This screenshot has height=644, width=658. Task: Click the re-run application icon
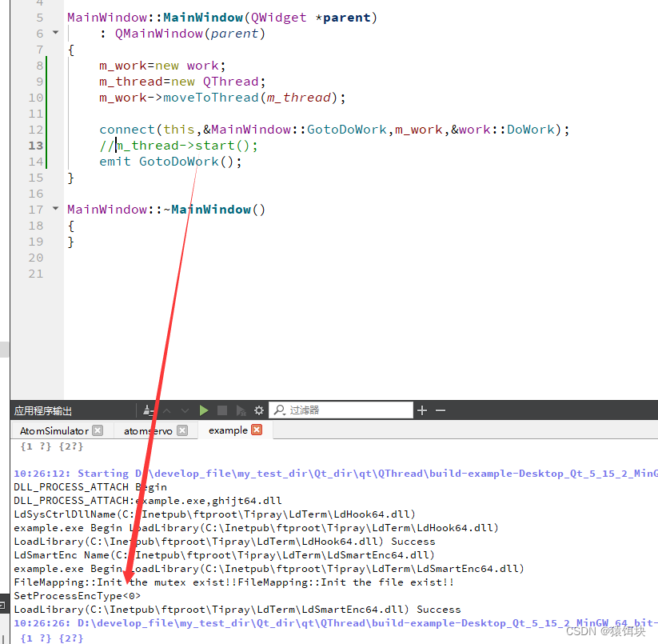click(242, 410)
